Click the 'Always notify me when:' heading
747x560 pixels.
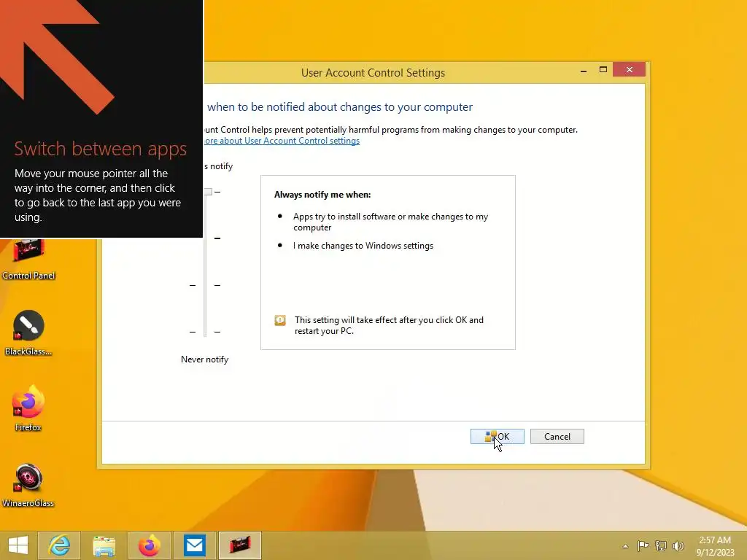point(322,194)
